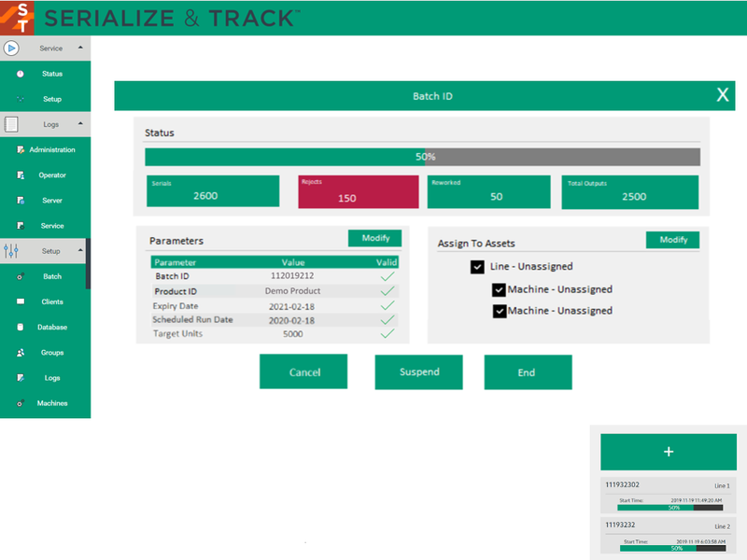The height and width of the screenshot is (560, 747).
Task: Close the Batch ID dialog with X
Action: click(x=723, y=95)
